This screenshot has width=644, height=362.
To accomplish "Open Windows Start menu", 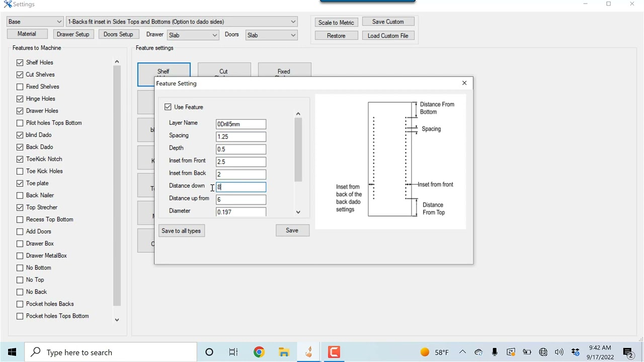I will click(12, 352).
